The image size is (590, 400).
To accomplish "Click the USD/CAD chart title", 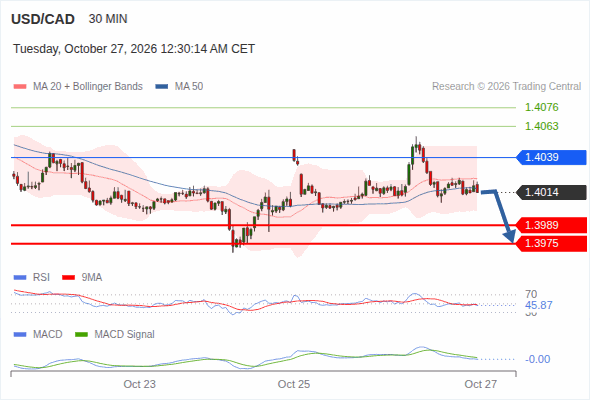I will pyautogui.click(x=43, y=19).
